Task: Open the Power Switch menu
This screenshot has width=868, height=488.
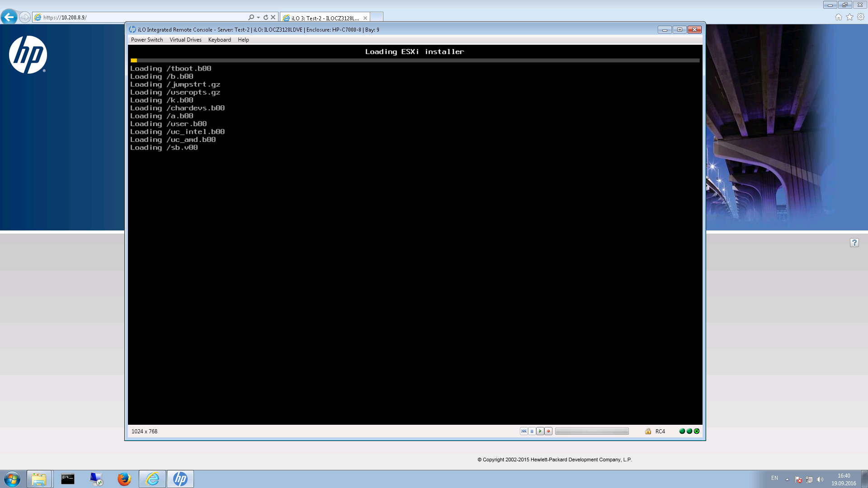Action: pyautogui.click(x=147, y=40)
